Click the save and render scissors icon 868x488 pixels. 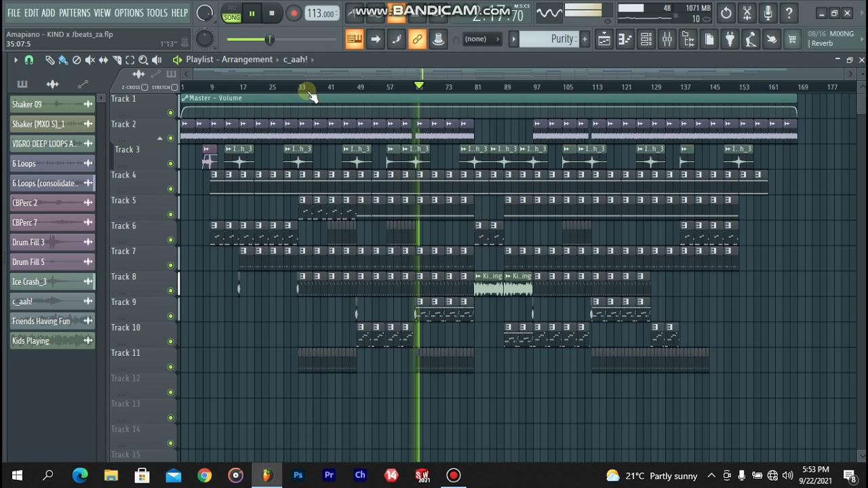(747, 13)
